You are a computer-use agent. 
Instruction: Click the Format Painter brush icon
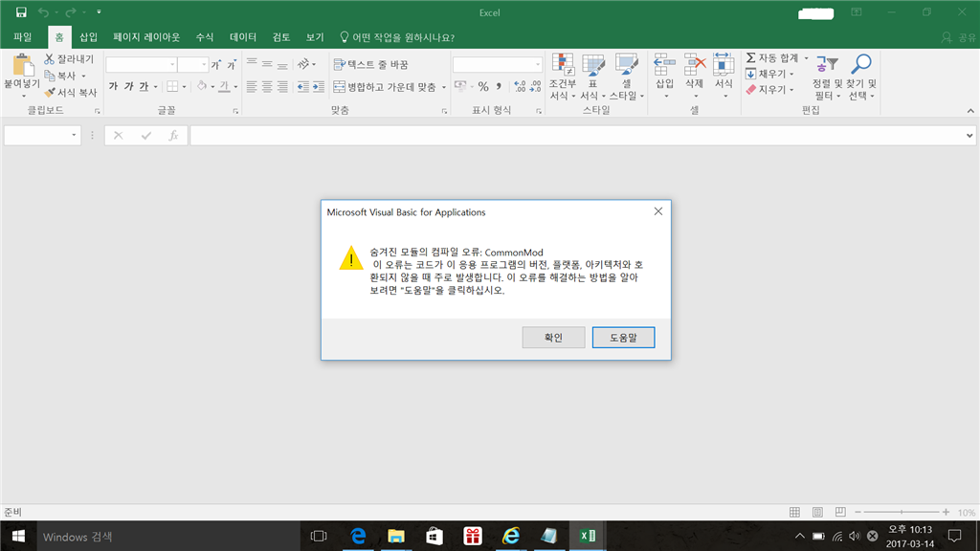(50, 93)
